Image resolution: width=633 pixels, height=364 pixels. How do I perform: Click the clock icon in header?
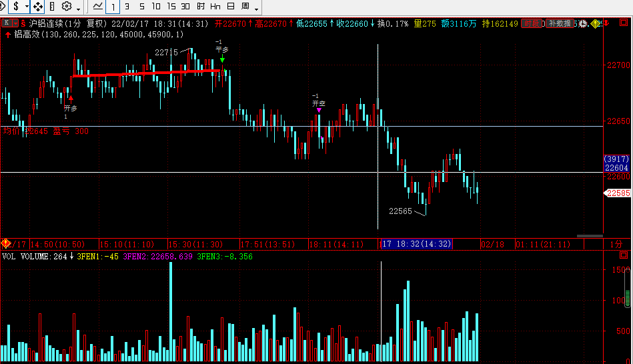[583, 24]
